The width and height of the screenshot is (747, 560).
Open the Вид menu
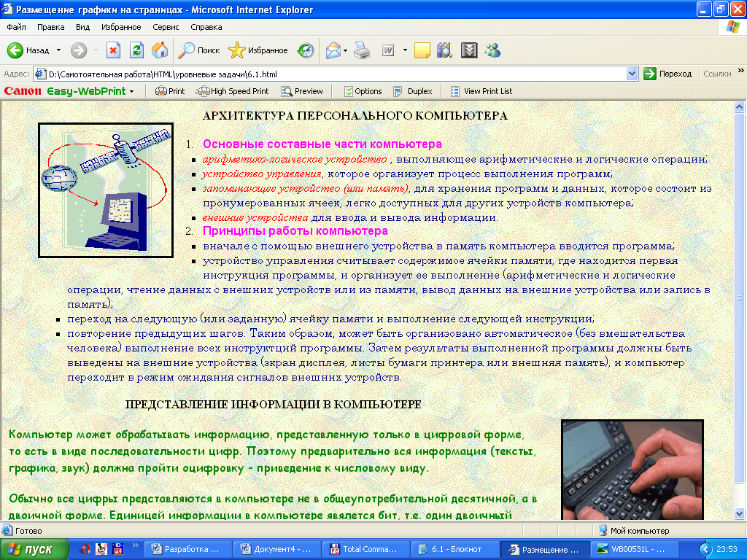pyautogui.click(x=83, y=27)
